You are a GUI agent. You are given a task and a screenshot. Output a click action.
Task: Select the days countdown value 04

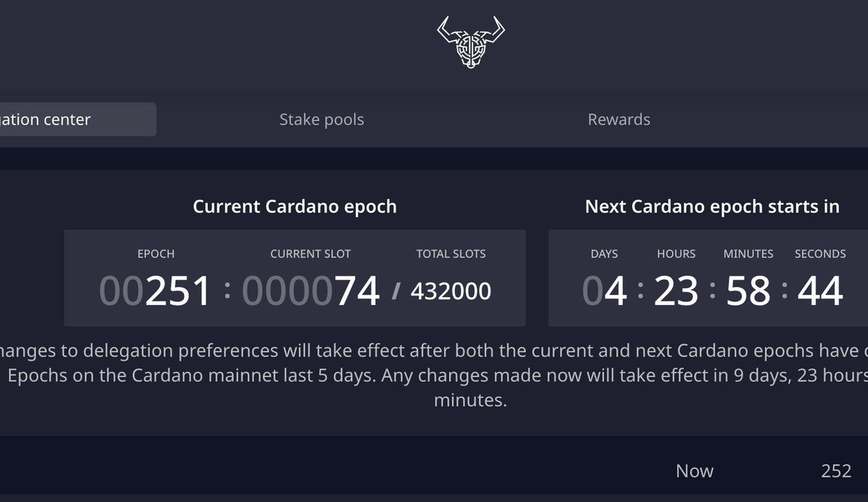[x=604, y=291]
